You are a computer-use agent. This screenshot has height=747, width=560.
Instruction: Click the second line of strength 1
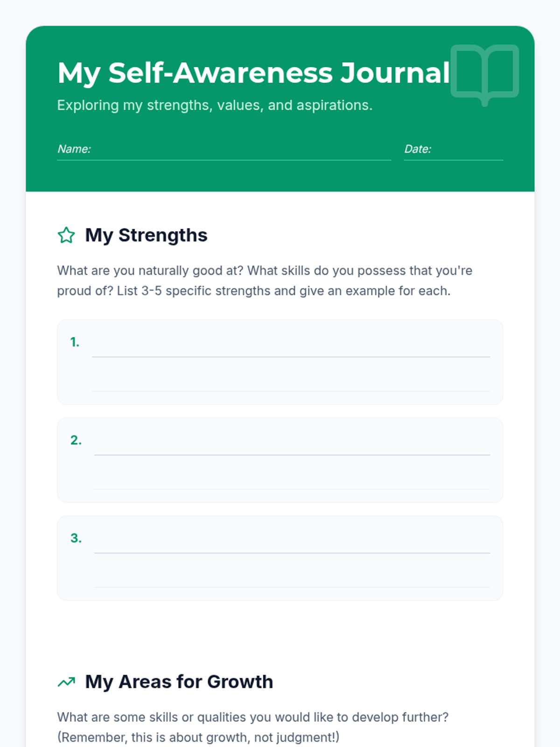(x=291, y=380)
